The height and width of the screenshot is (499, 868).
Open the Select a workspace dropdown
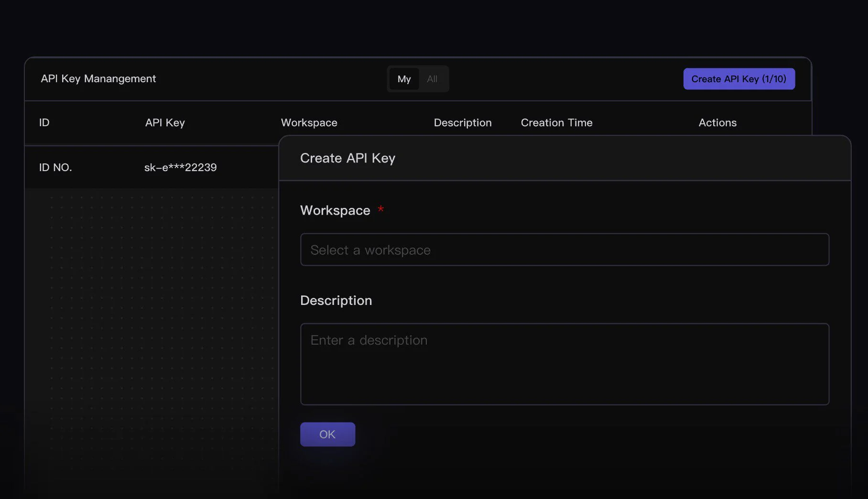[564, 249]
